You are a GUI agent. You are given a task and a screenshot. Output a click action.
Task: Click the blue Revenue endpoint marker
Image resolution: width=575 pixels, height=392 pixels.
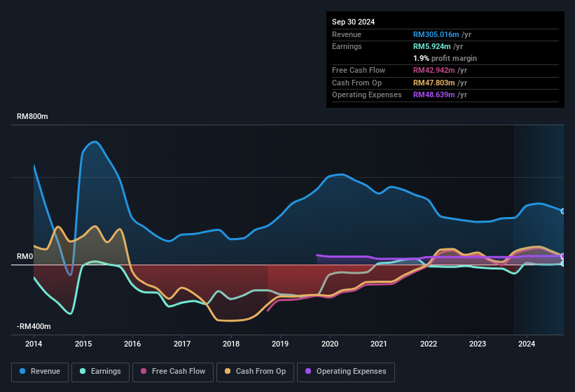click(x=563, y=211)
